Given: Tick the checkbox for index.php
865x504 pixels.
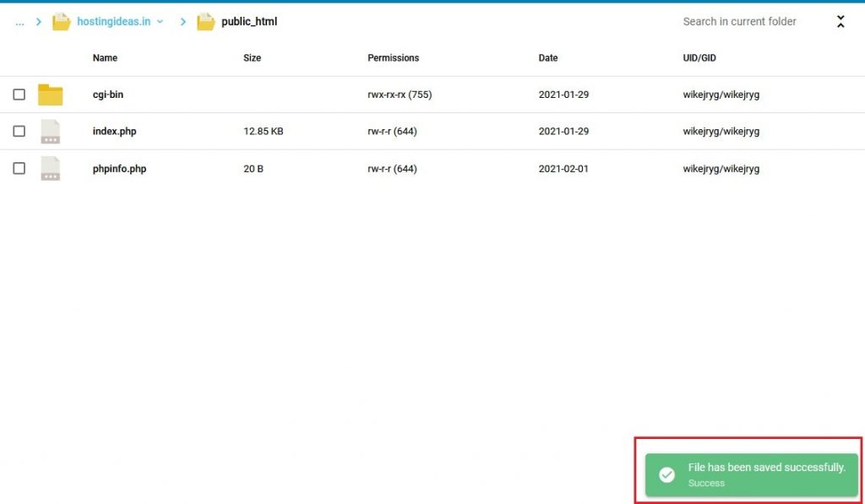Looking at the screenshot, I should [x=19, y=131].
